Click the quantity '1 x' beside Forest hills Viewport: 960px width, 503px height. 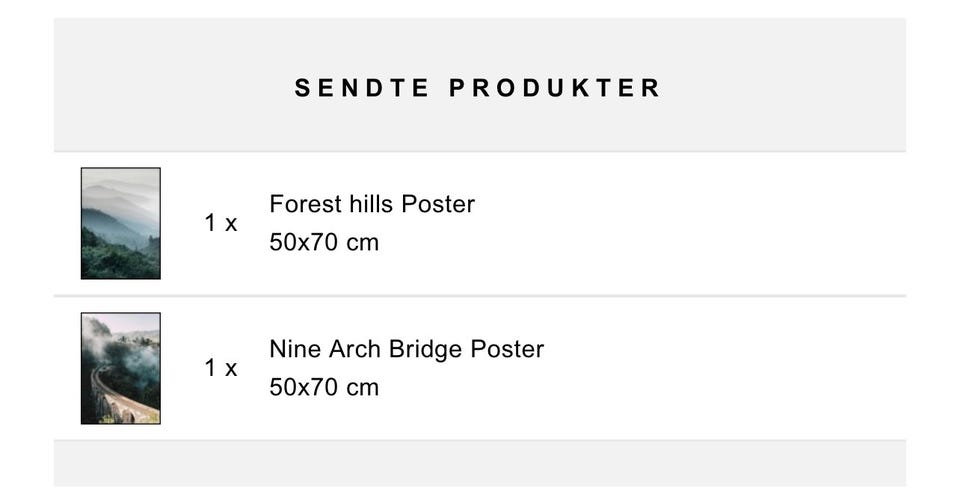click(221, 223)
